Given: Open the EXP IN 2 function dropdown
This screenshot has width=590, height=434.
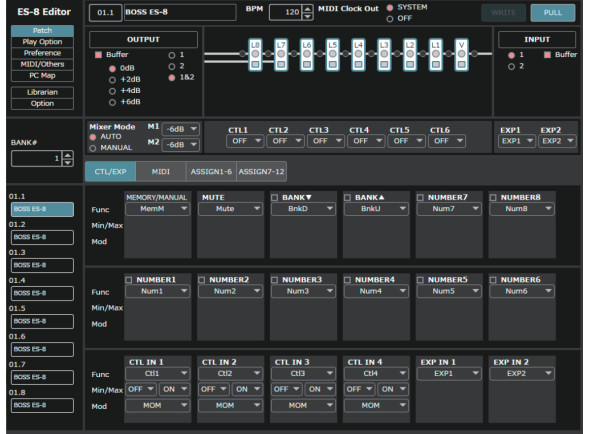Looking at the screenshot, I should coord(522,374).
